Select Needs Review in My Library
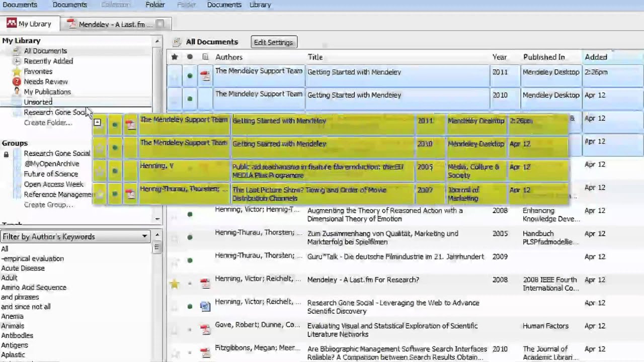The image size is (644, 362). (x=46, y=81)
